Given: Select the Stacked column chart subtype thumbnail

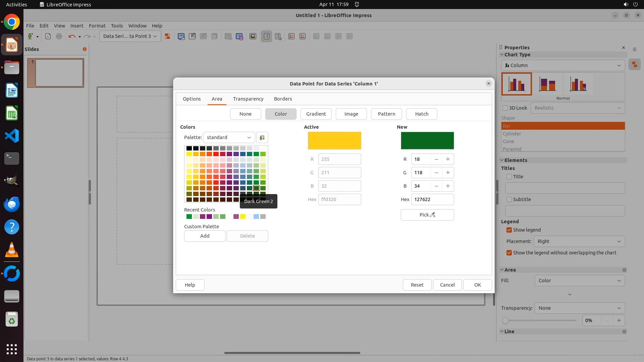Looking at the screenshot, I should pyautogui.click(x=547, y=84).
